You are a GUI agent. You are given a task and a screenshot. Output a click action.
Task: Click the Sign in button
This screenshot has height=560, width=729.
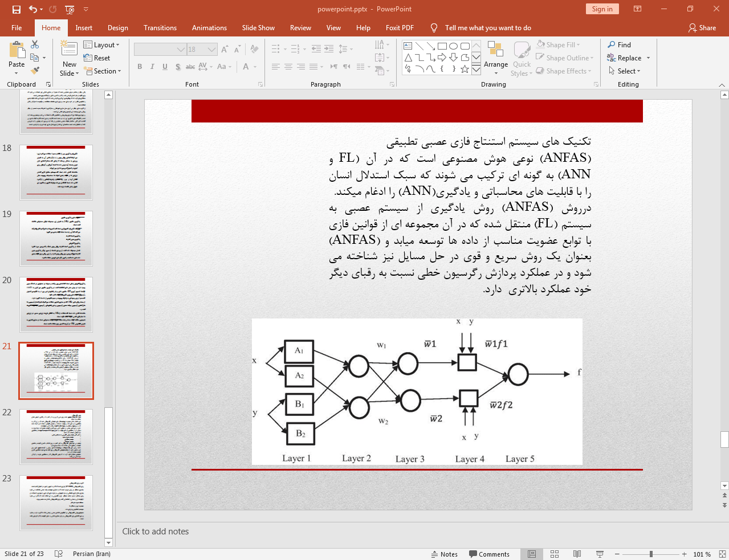tap(602, 9)
